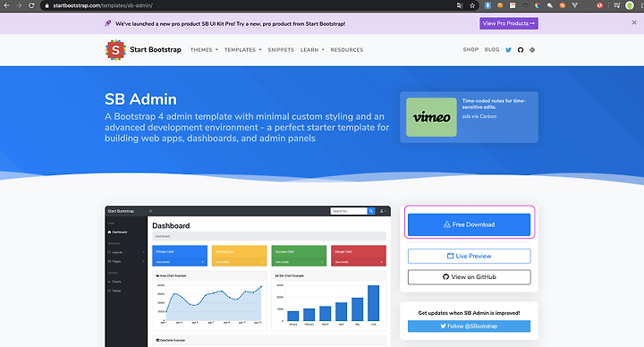Viewport: 644px width, 347px height.
Task: Click the sidebar toggle in dashboard preview
Action: click(150, 211)
